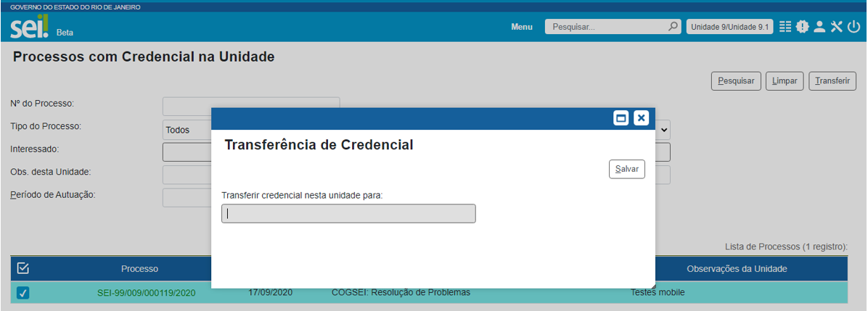Open process link SEI-99/009/000119/2020
The width and height of the screenshot is (868, 311).
146,293
